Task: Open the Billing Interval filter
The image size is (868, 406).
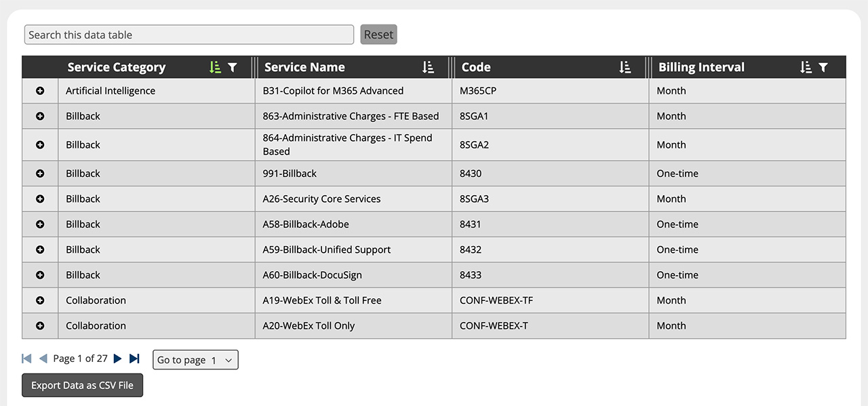Action: pos(822,67)
